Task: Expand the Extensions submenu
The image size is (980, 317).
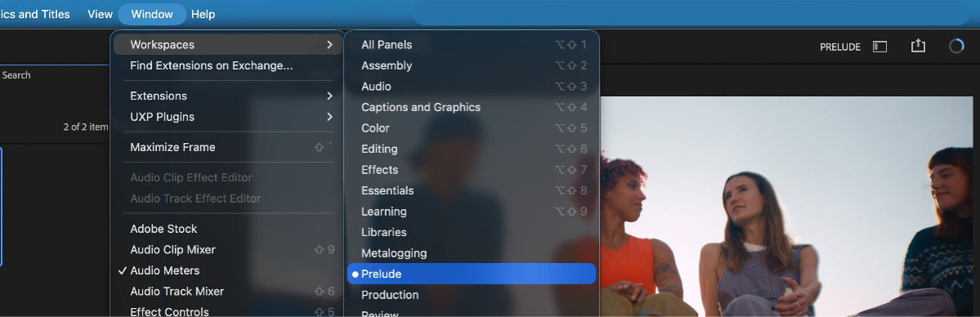Action: 228,96
